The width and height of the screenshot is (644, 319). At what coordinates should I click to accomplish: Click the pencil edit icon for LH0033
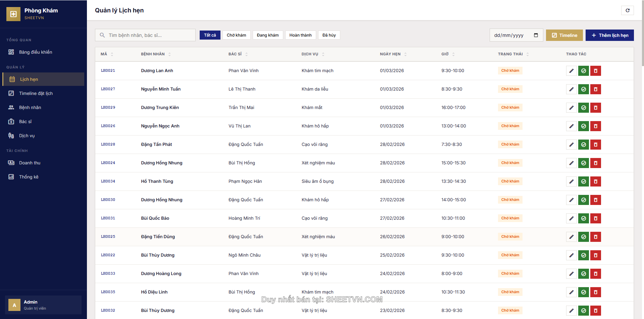click(x=571, y=274)
